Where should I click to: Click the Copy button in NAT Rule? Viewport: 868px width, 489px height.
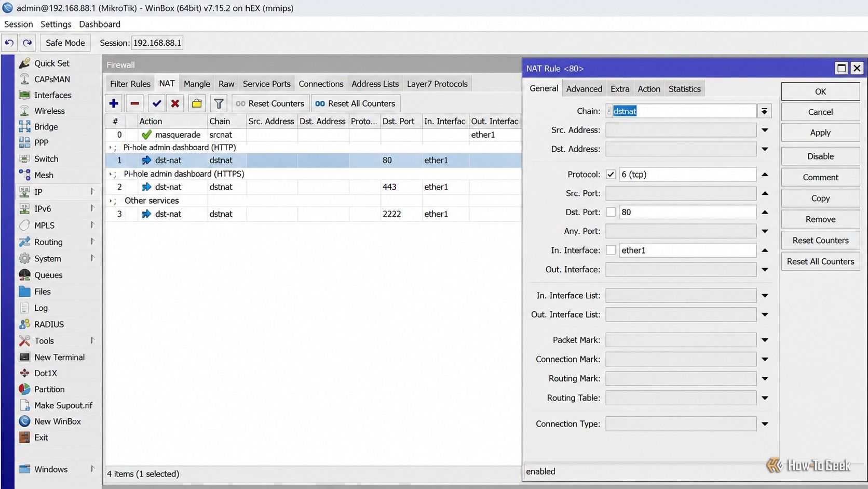pyautogui.click(x=820, y=198)
